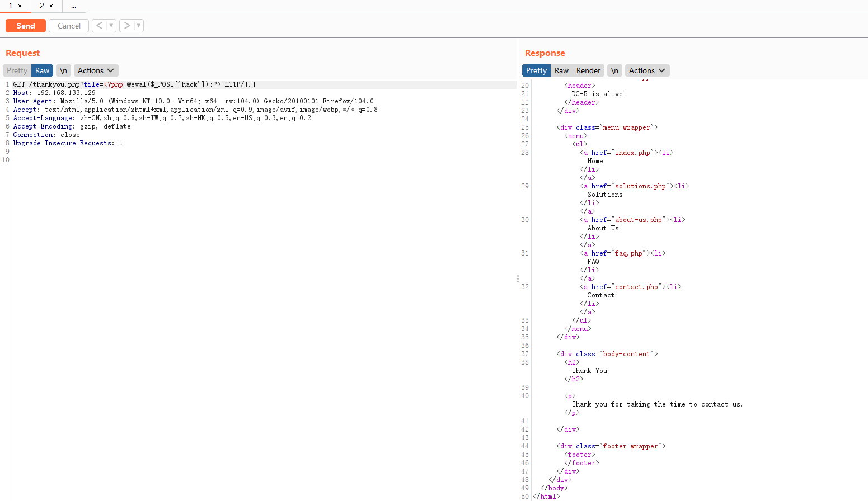Open a new Repeater tab via the … tab
Screen dimensions: 868x501
point(73,6)
